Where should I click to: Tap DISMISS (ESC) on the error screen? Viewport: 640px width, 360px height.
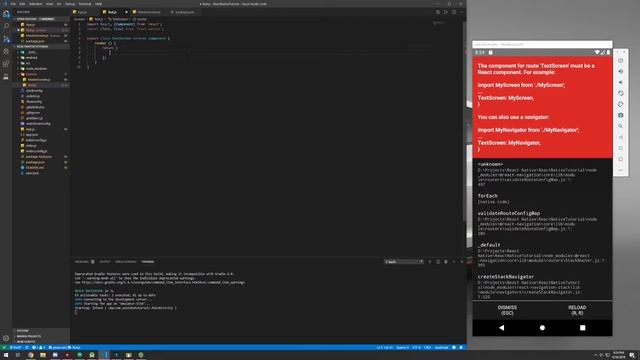(x=507, y=310)
